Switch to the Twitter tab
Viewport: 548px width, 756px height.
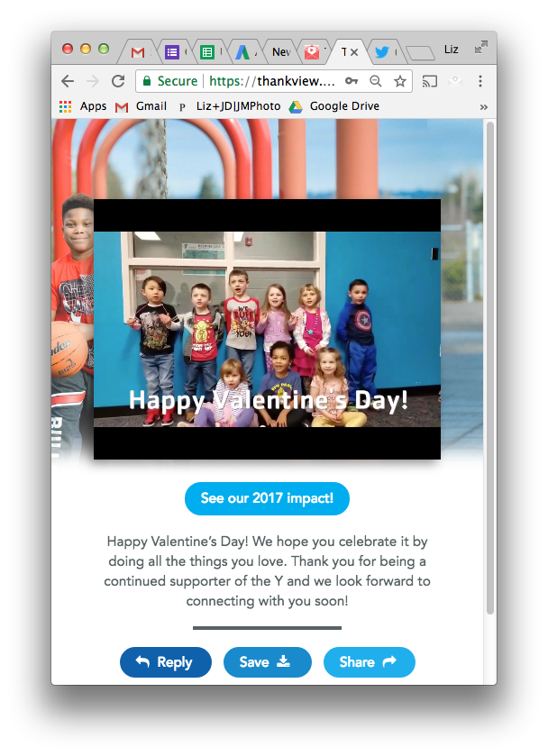click(382, 51)
